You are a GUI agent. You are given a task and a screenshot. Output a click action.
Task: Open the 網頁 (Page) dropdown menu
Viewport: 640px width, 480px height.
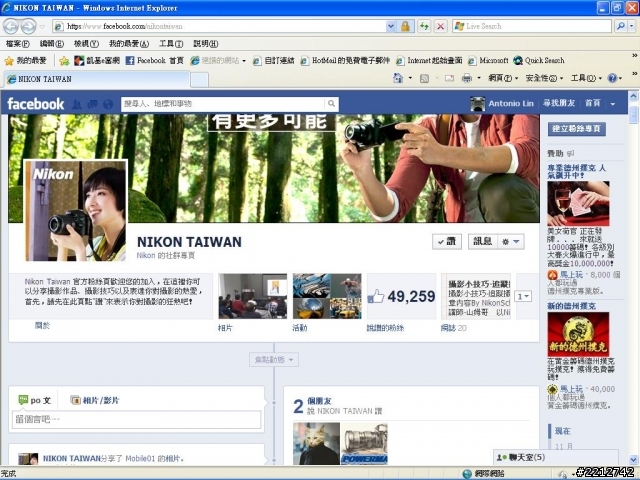[503, 78]
